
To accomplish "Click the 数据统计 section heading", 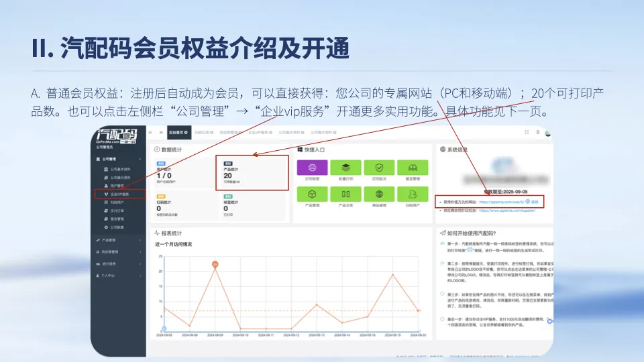I will point(168,149).
